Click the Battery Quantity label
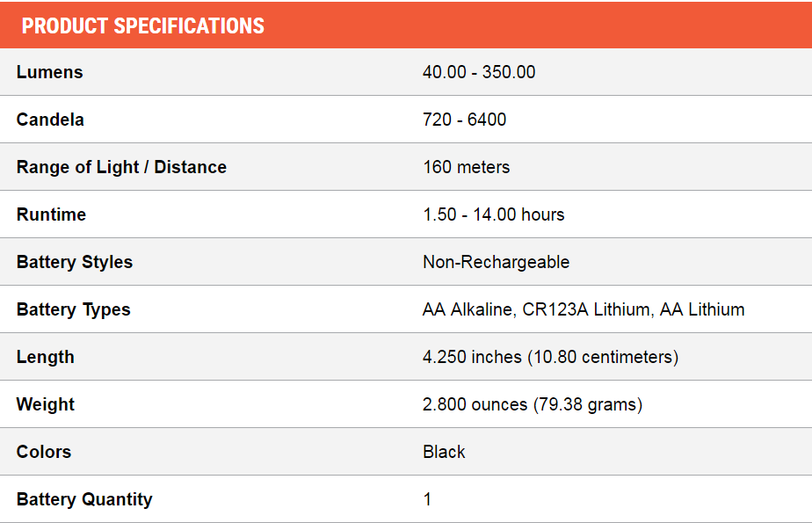Screen dimensions: 812x523 (x=84, y=499)
